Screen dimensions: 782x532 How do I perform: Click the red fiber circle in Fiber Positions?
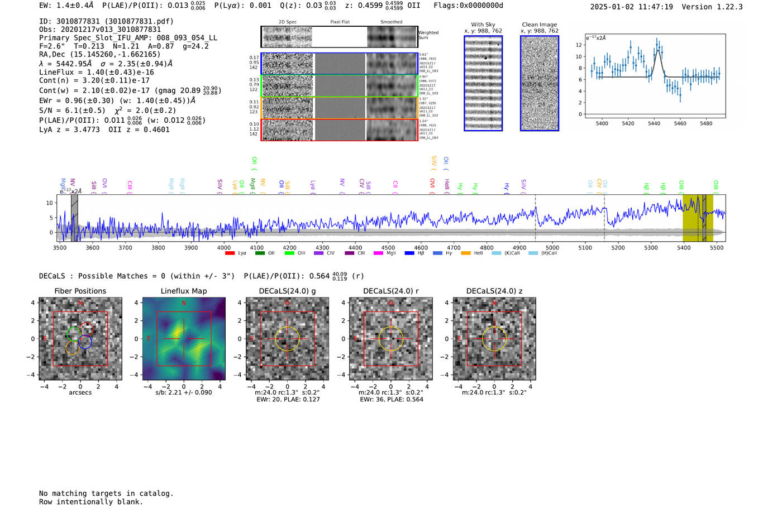click(x=86, y=329)
